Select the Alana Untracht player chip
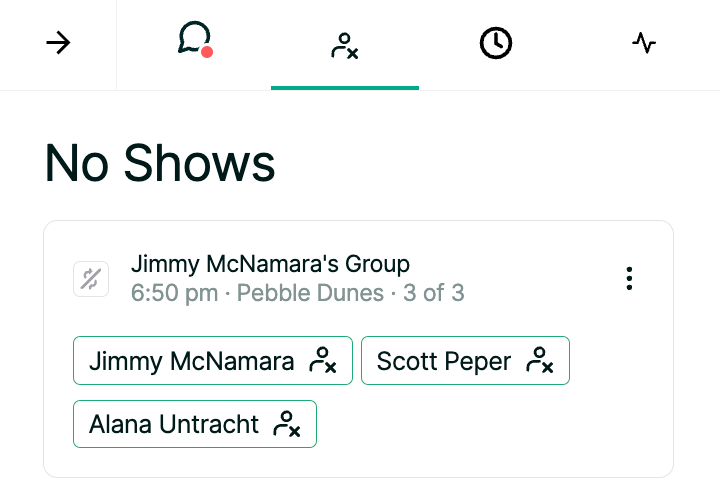The height and width of the screenshot is (504, 720). 173,424
